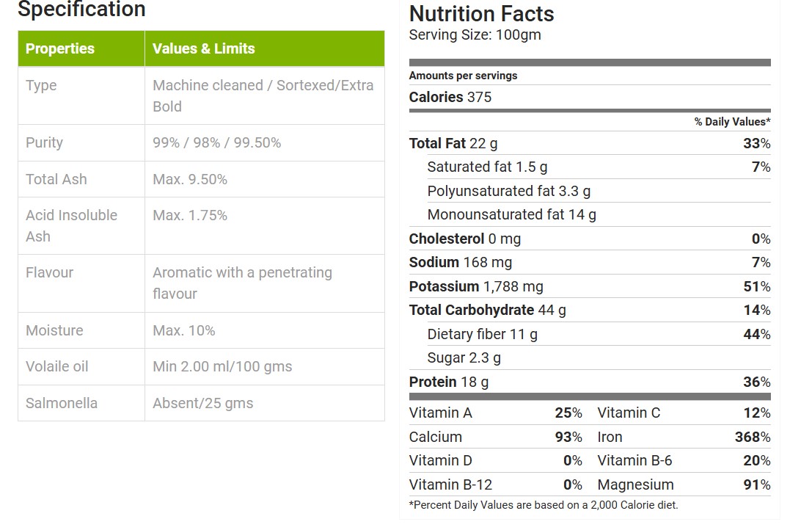This screenshot has width=812, height=530.
Task: Click the Protein 18 g row
Action: coord(590,382)
